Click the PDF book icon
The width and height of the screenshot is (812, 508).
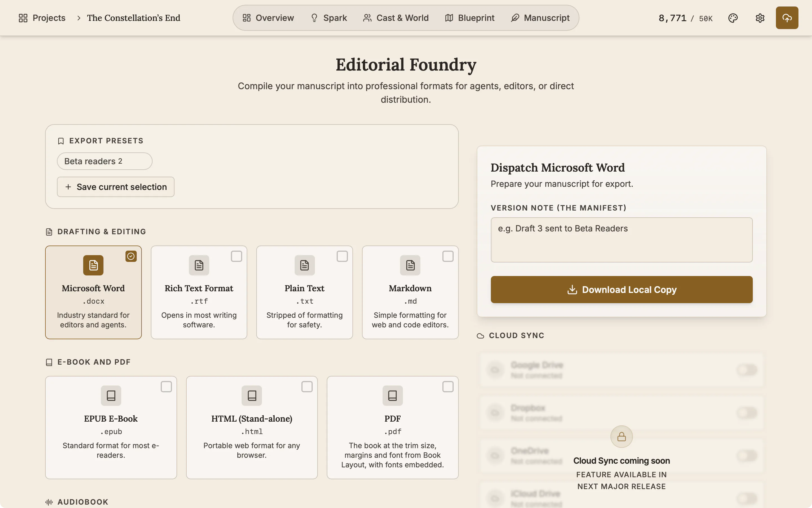pyautogui.click(x=392, y=395)
